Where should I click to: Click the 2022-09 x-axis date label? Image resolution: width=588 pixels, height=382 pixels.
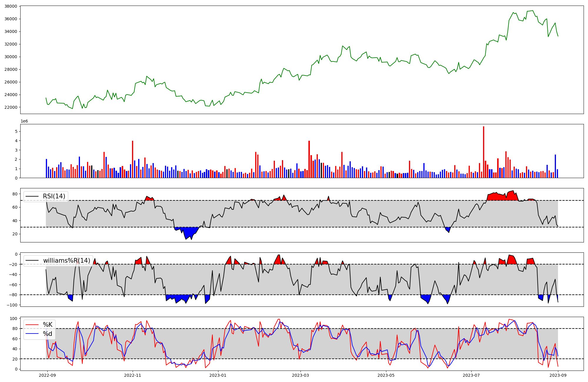coord(47,375)
